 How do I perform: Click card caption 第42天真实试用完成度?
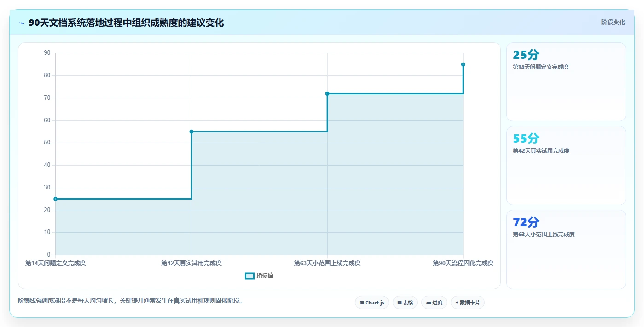tap(541, 151)
